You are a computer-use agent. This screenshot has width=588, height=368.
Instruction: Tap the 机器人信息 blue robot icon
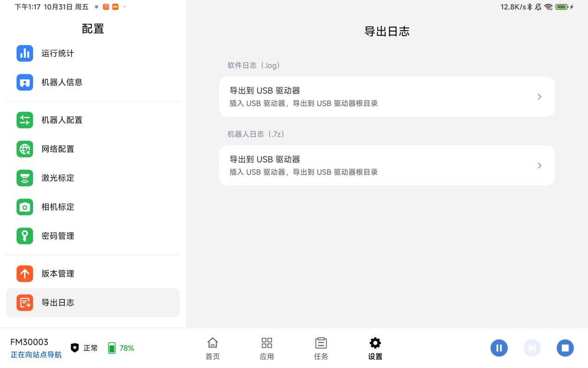(25, 82)
